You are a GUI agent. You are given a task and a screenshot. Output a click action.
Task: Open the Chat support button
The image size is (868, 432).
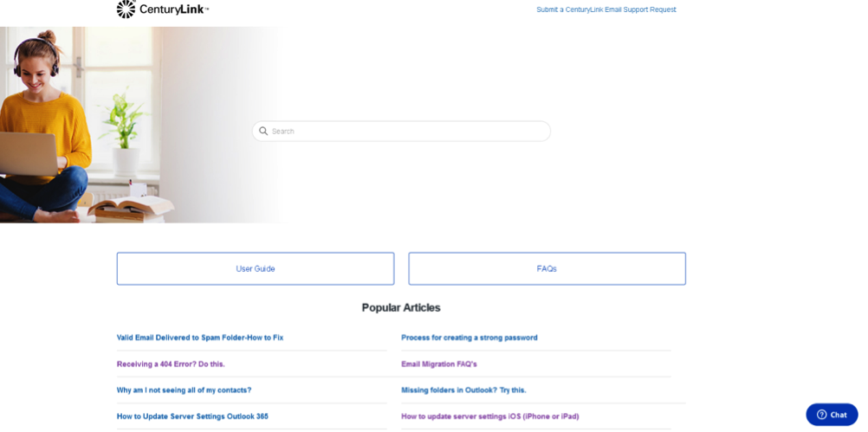[x=832, y=415]
